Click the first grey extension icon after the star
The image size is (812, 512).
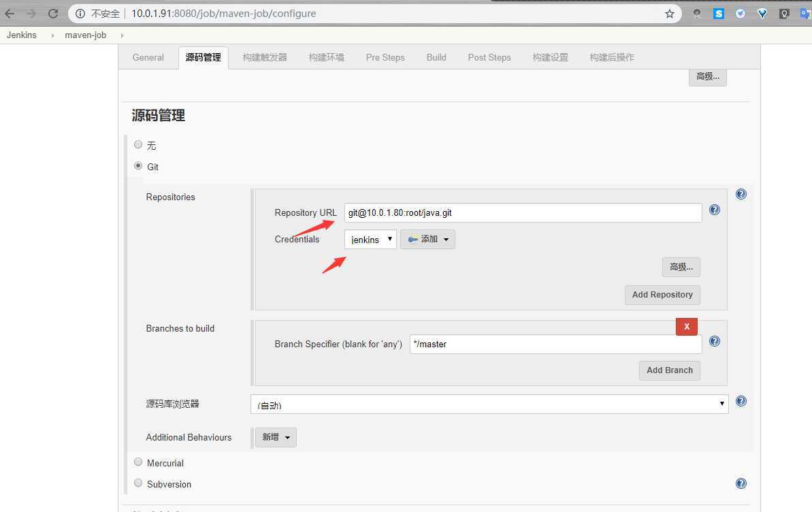[x=697, y=14]
